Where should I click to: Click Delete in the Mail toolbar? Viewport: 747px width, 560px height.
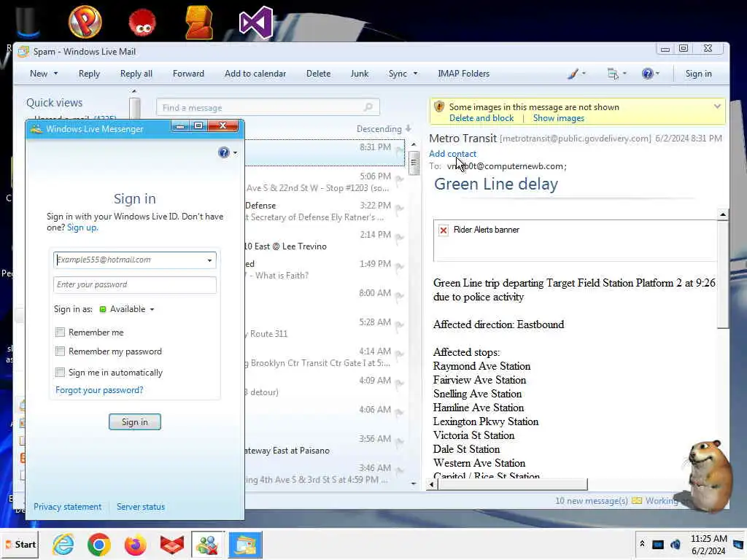(318, 74)
